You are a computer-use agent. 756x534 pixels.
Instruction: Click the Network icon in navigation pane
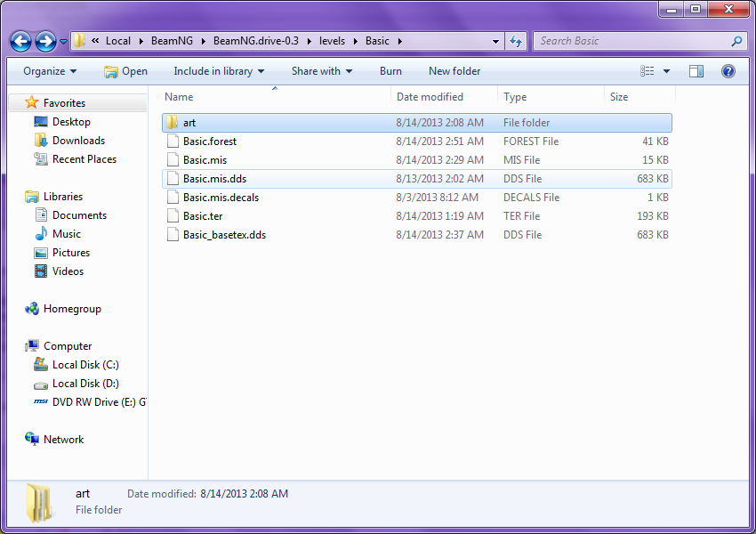[x=32, y=439]
